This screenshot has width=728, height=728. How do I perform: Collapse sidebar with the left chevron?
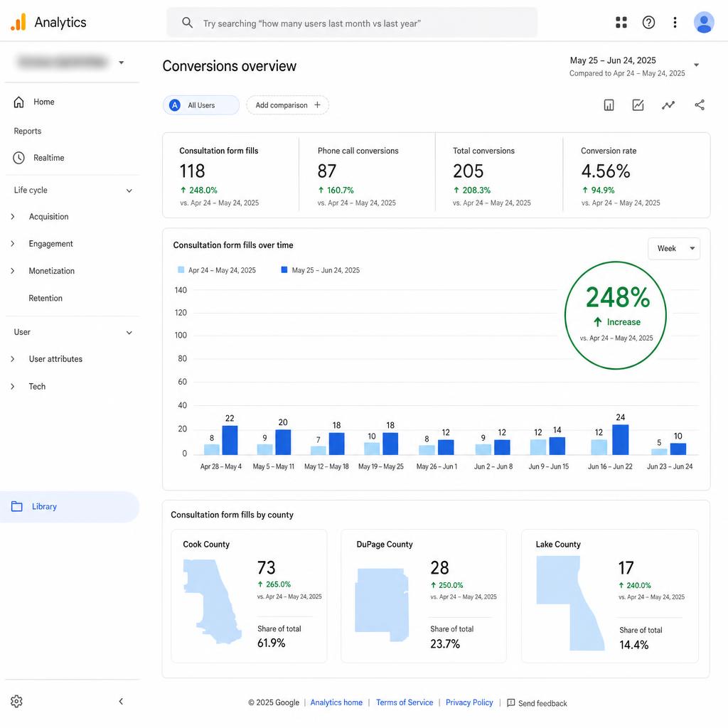(x=121, y=701)
